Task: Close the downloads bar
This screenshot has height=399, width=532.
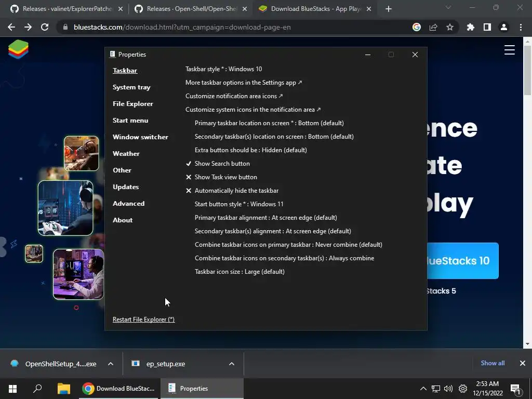Action: pos(523,363)
